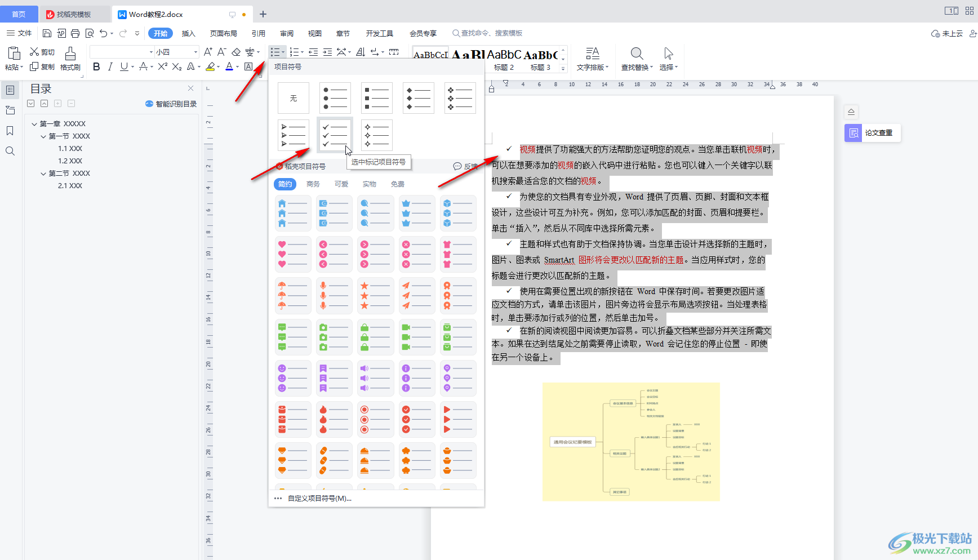Click the Character border icon
Viewport: 978px width, 560px height.
pos(248,66)
